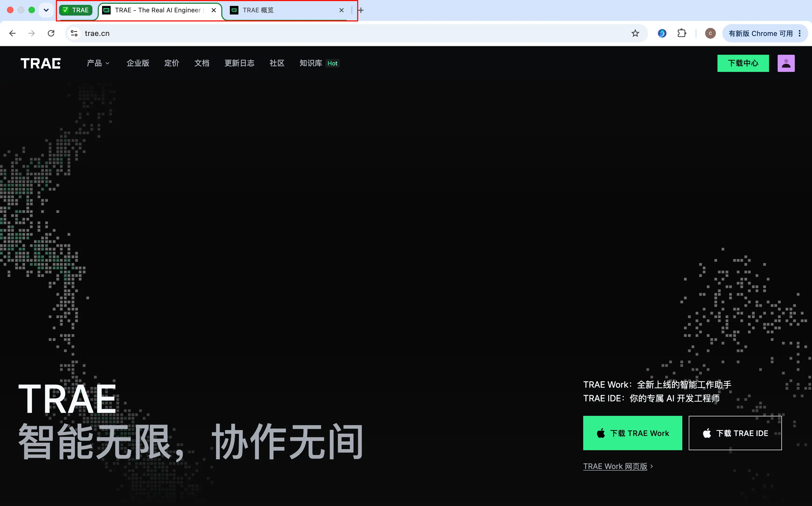The width and height of the screenshot is (812, 506).
Task: Follow the TRAE Work 网页版 link
Action: click(x=618, y=466)
